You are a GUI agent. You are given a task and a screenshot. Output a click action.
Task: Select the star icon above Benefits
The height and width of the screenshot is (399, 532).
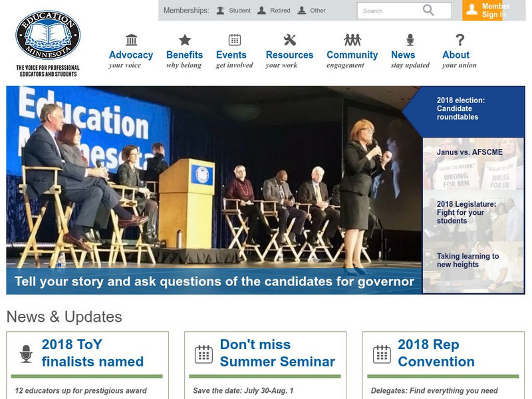pos(183,40)
